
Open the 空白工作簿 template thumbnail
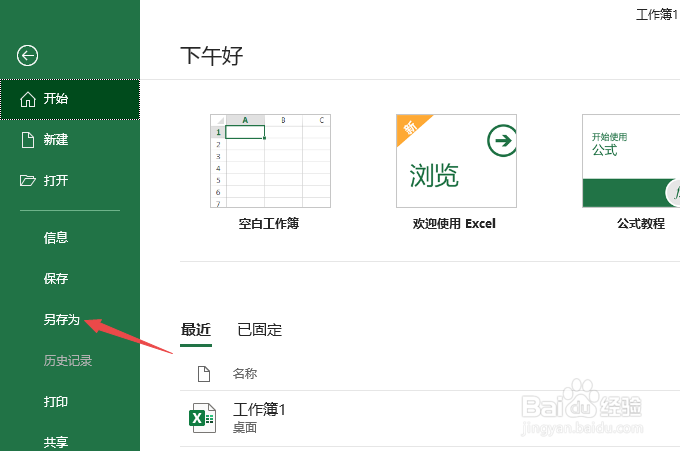pyautogui.click(x=270, y=161)
